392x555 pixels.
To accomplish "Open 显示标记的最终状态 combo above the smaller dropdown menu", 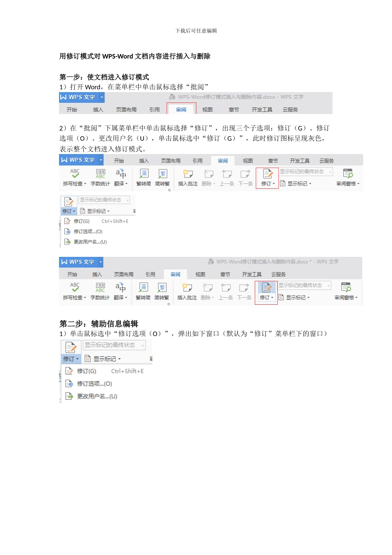I will 105,200.
